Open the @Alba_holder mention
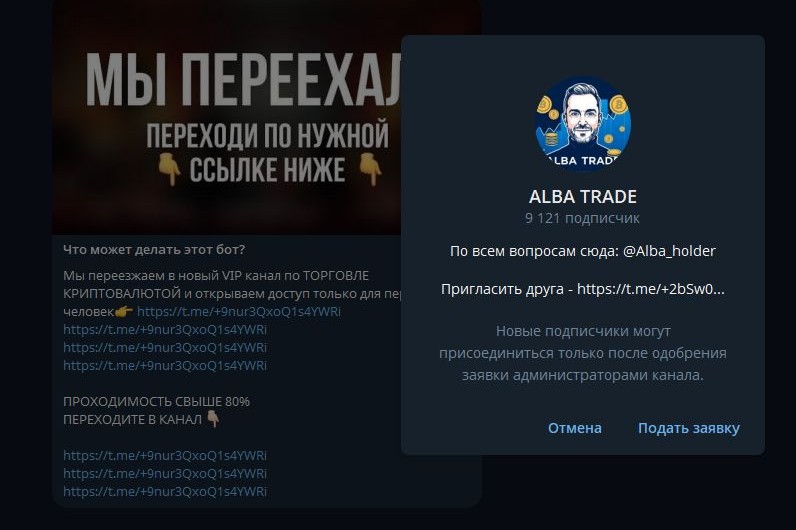Screen dimensions: 796x530 coord(669,251)
